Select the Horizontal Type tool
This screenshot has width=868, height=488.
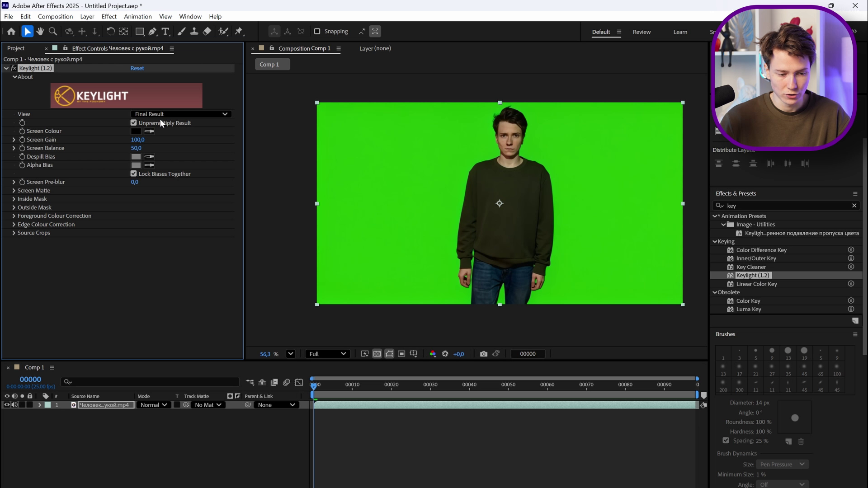(x=165, y=32)
